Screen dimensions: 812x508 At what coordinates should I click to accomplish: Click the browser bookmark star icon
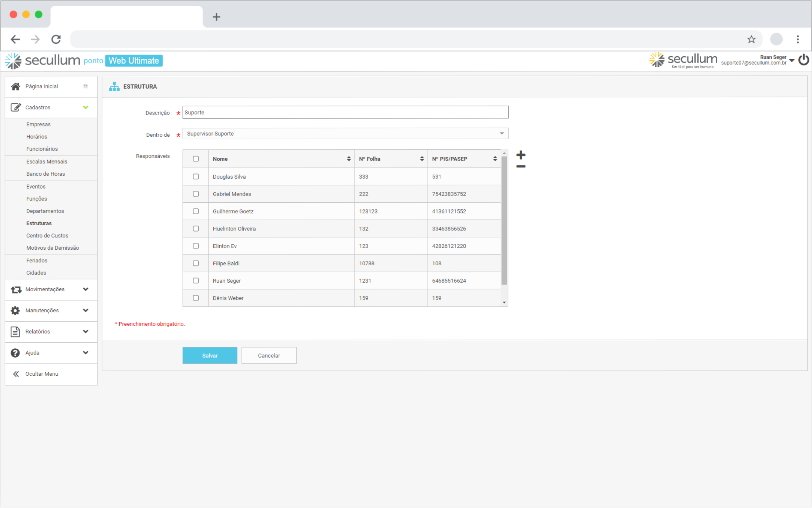751,39
